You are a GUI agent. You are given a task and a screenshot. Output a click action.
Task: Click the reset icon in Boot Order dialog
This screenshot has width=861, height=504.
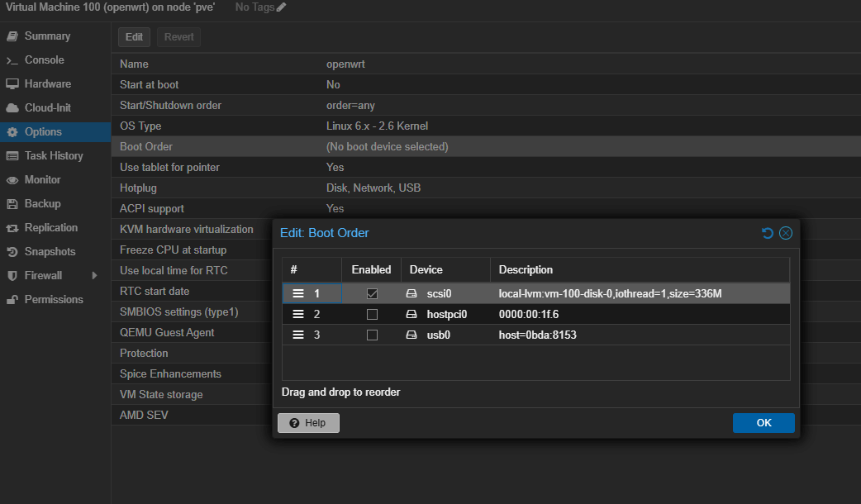pos(767,233)
